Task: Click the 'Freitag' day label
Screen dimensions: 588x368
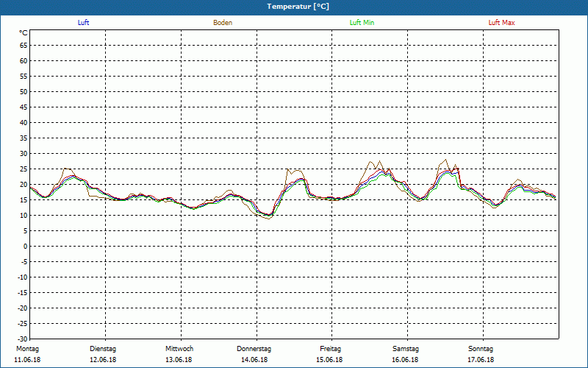Action: coord(330,349)
